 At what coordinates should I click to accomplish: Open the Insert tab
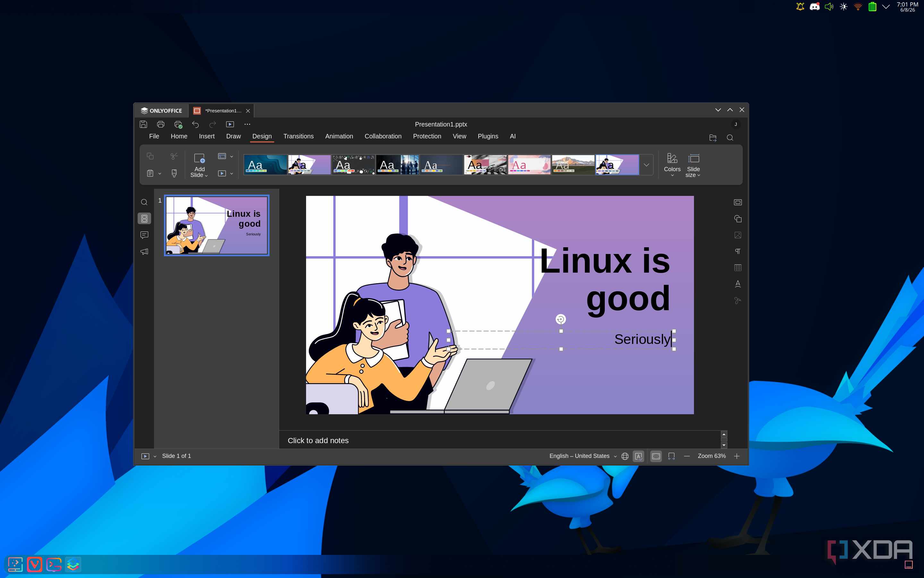(x=207, y=136)
